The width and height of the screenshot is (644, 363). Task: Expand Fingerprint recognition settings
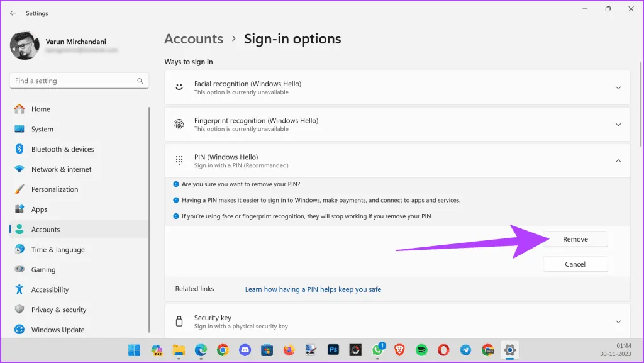(x=618, y=125)
